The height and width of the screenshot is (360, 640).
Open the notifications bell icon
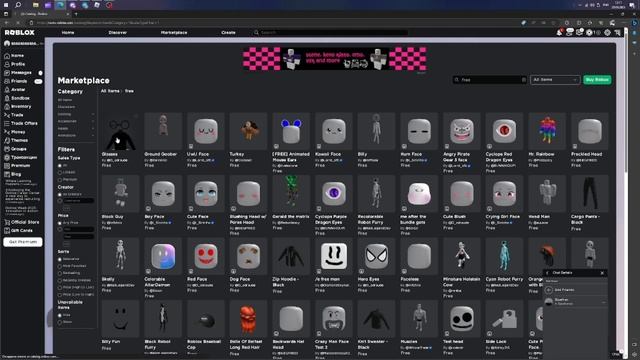[560, 32]
